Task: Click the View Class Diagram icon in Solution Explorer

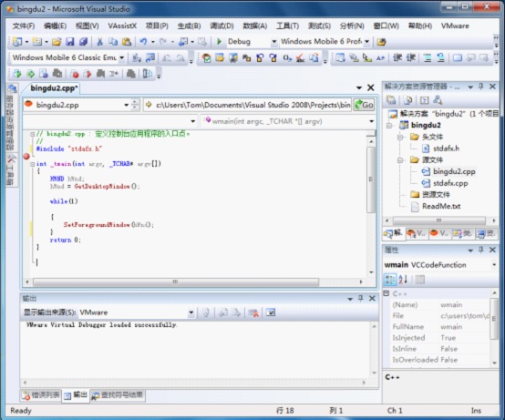Action: (438, 100)
